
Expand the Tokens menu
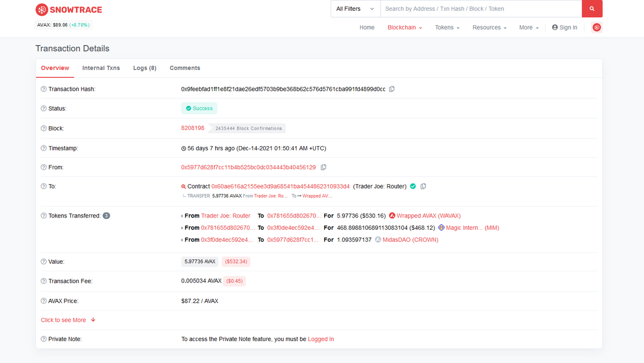coord(448,27)
